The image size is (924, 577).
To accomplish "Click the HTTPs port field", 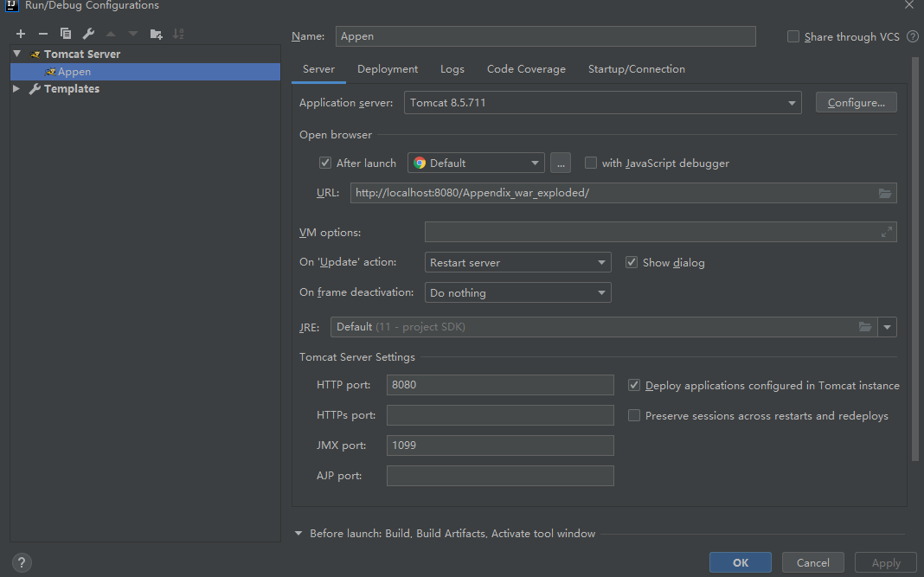I will point(500,415).
